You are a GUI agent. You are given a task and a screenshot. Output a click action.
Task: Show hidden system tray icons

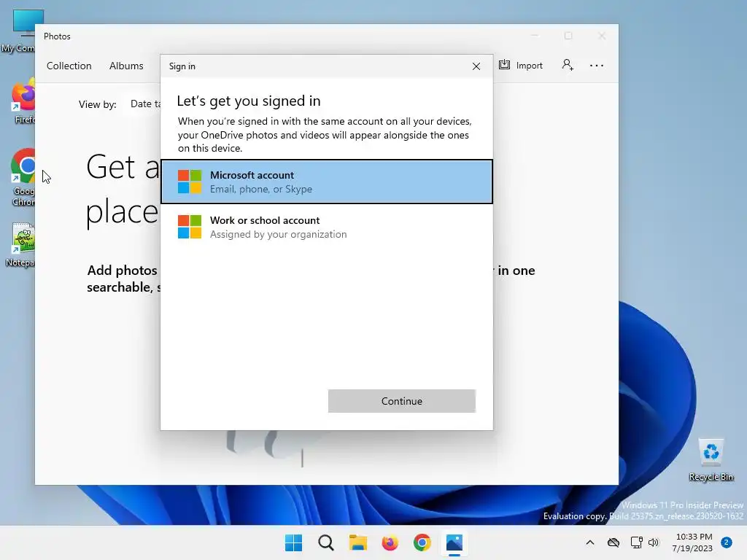(589, 542)
